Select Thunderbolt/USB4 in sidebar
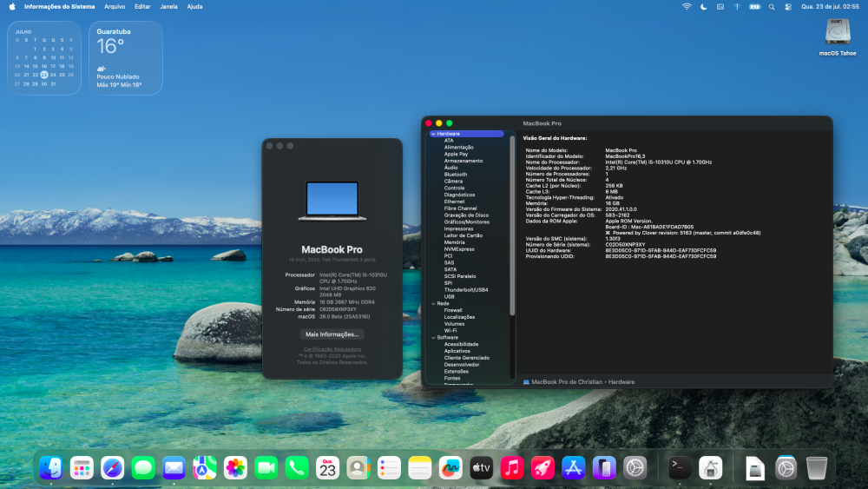Image resolution: width=868 pixels, height=489 pixels. (468, 289)
